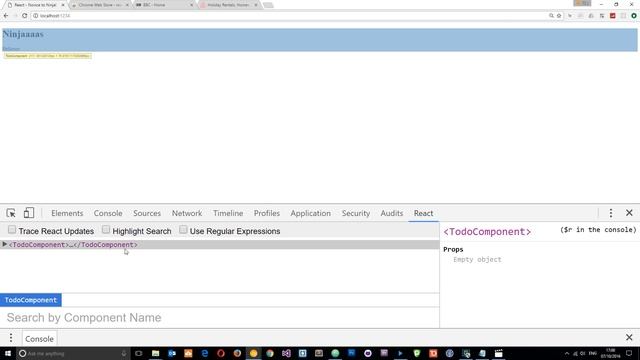The height and width of the screenshot is (360, 640).
Task: Open the DevTools three-dot customize menu
Action: [x=611, y=213]
